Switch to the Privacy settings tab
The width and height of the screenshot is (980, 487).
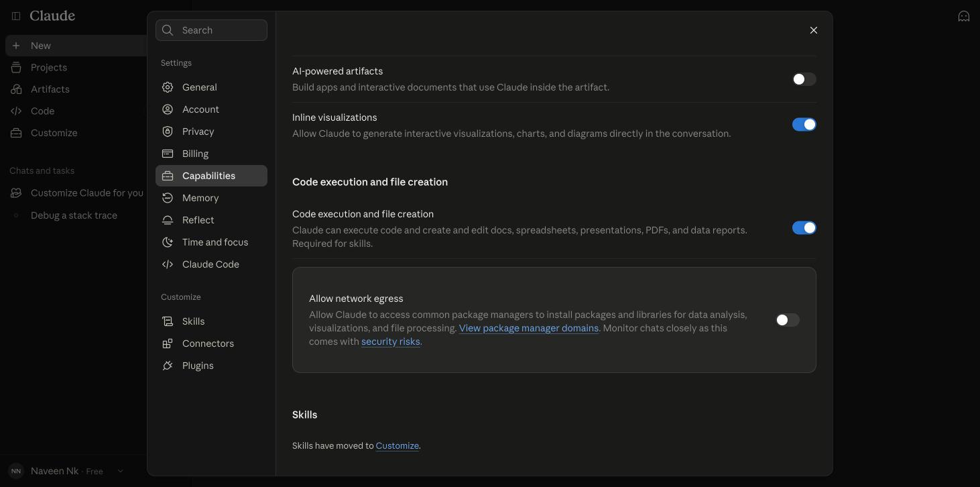[211, 131]
